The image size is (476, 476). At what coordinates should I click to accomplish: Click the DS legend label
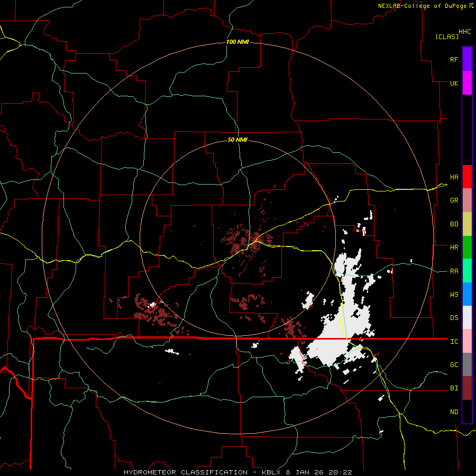pyautogui.click(x=454, y=318)
